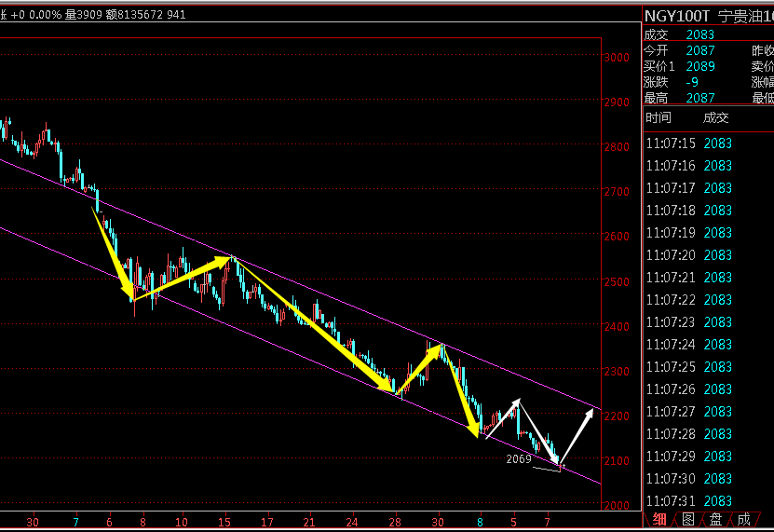Click date label 21 on time axis

[x=309, y=522]
